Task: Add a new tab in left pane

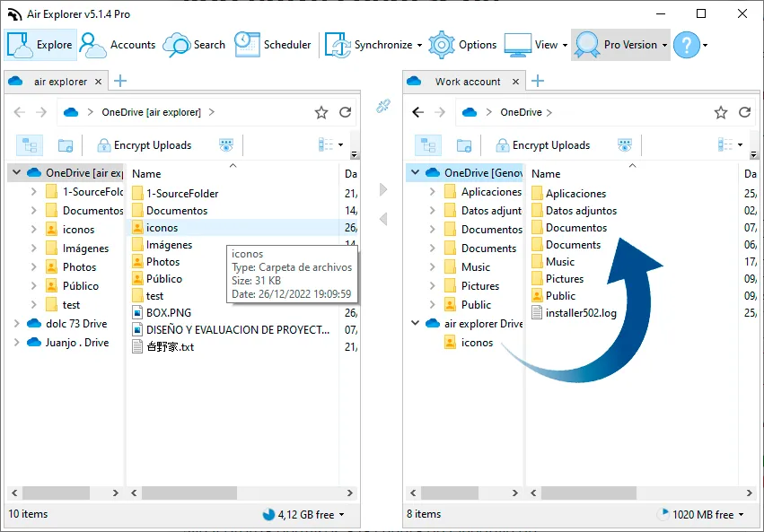Action: tap(120, 81)
